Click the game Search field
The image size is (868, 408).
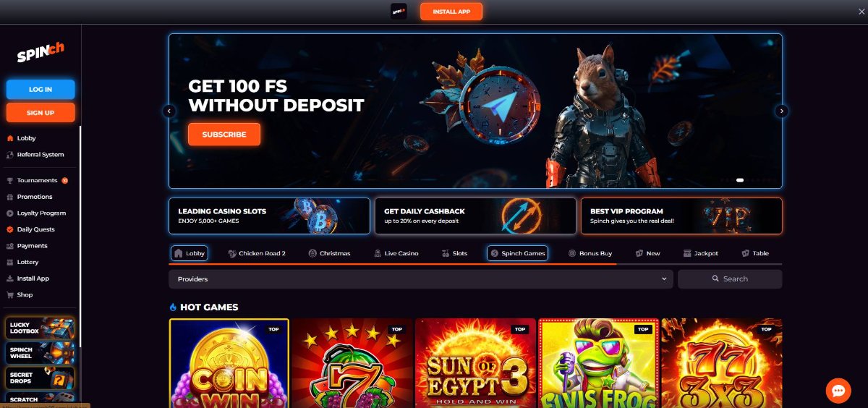[730, 279]
